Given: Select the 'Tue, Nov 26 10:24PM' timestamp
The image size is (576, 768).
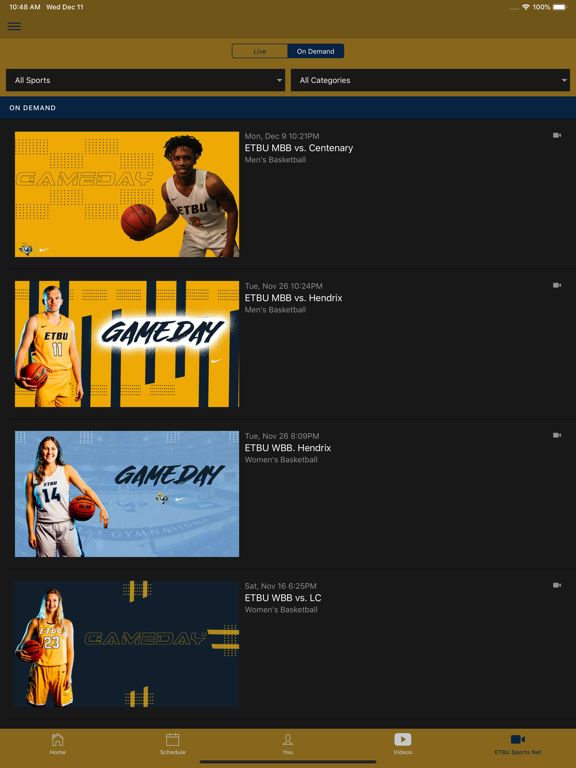Looking at the screenshot, I should [284, 286].
